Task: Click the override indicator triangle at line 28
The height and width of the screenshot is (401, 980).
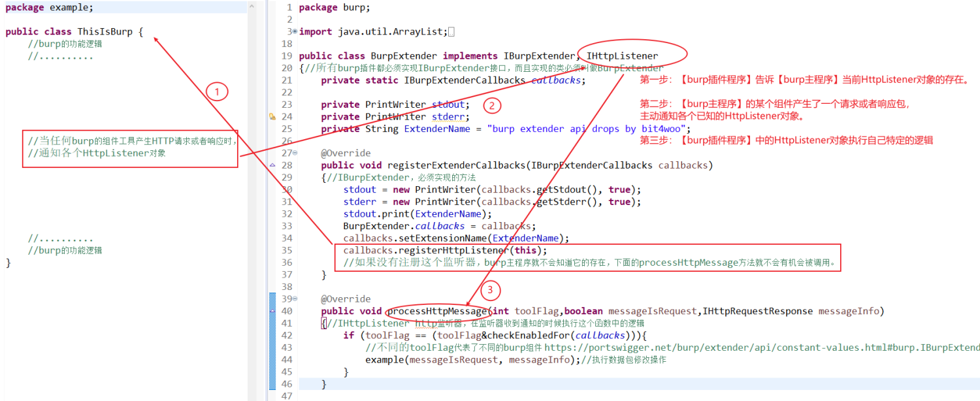Action: coord(272,165)
